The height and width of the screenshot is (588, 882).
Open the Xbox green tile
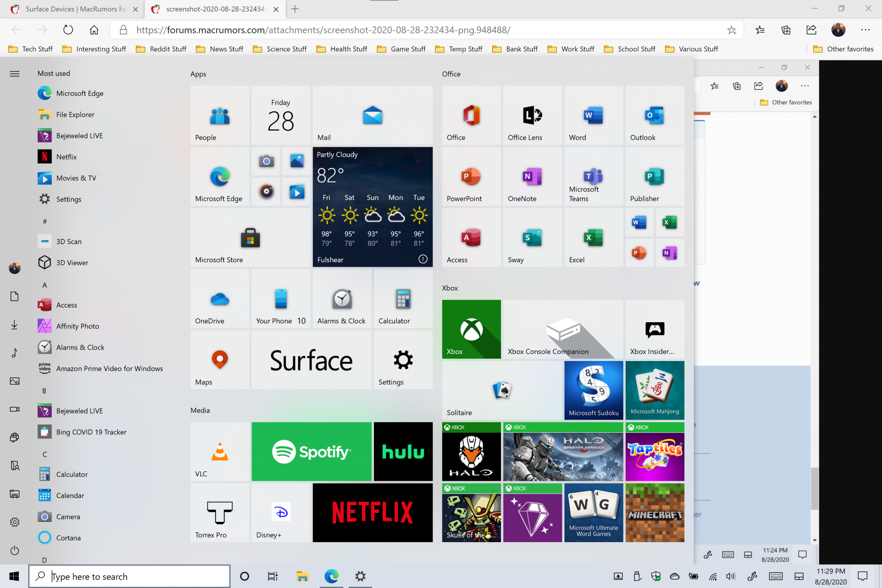[471, 329]
